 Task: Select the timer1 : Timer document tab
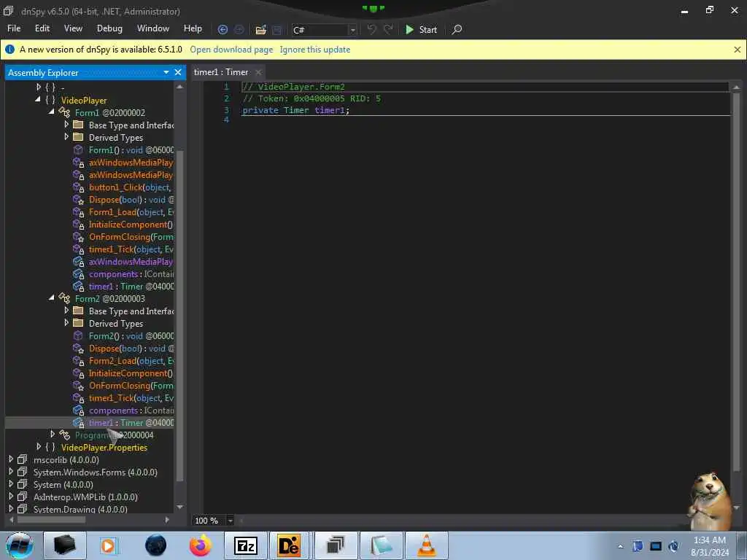(x=221, y=72)
